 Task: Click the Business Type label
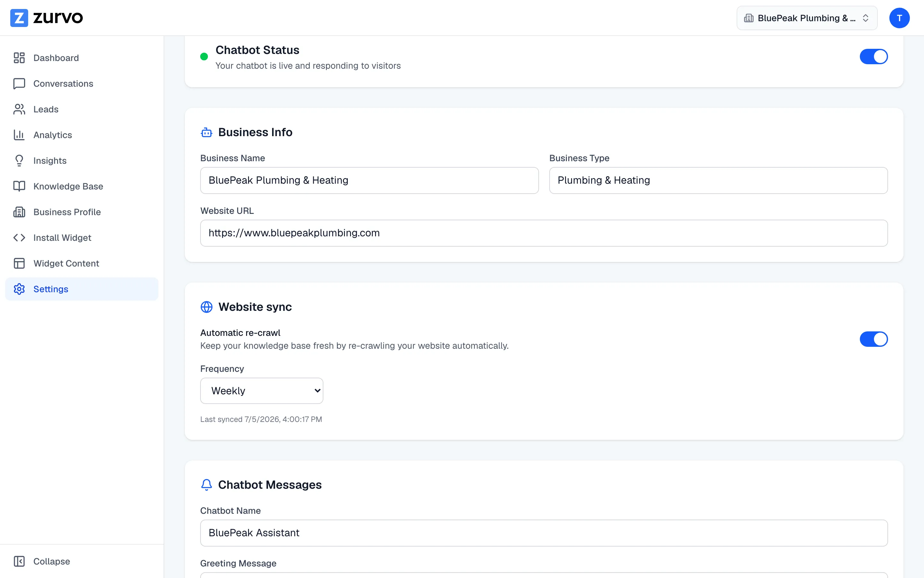[579, 158]
